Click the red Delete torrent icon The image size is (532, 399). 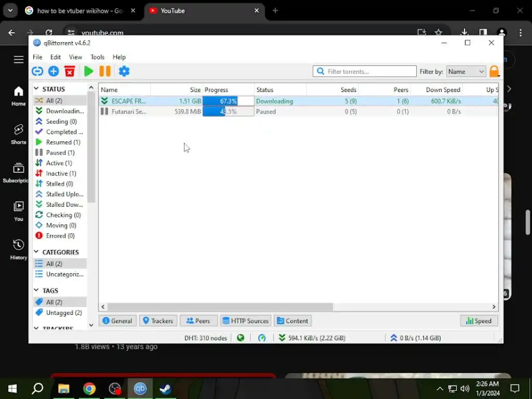coord(70,71)
